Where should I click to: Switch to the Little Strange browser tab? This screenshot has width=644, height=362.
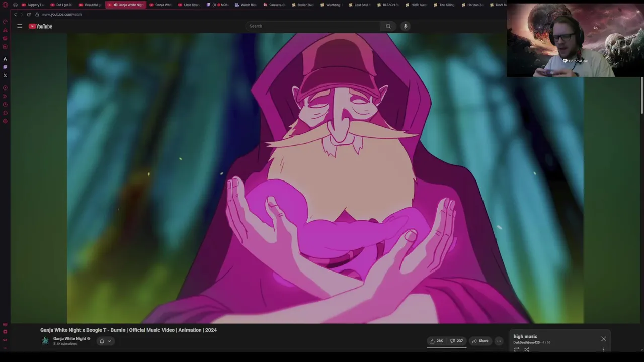pyautogui.click(x=190, y=5)
